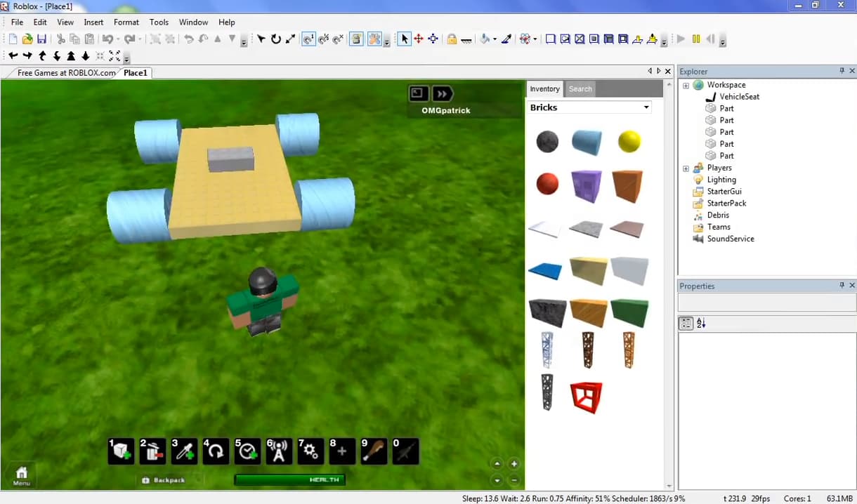Select VehicleSeat in Explorer tree

(x=739, y=97)
